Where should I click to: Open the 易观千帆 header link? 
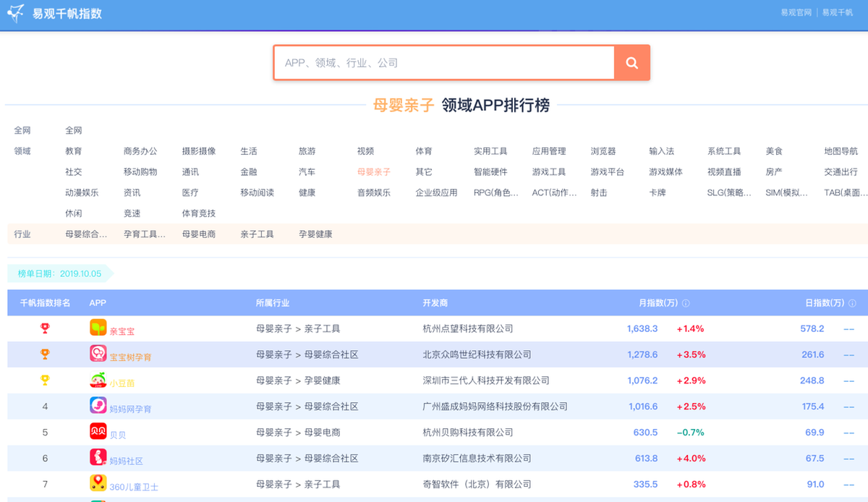click(838, 13)
